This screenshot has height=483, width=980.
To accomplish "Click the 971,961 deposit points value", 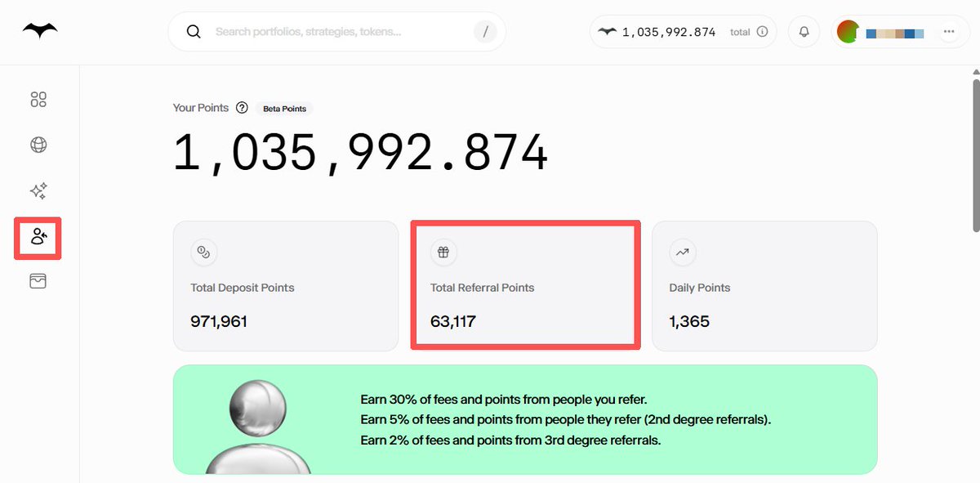I will [219, 322].
